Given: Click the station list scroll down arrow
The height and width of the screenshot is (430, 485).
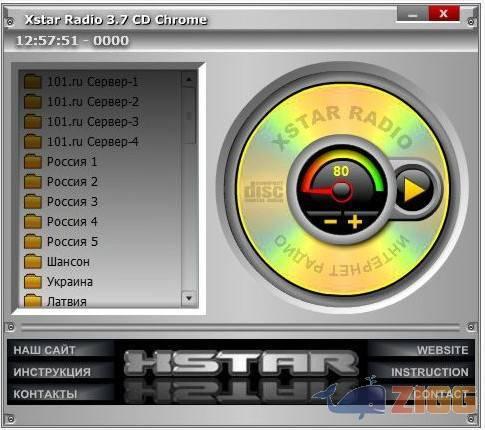Looking at the screenshot, I should tap(189, 298).
